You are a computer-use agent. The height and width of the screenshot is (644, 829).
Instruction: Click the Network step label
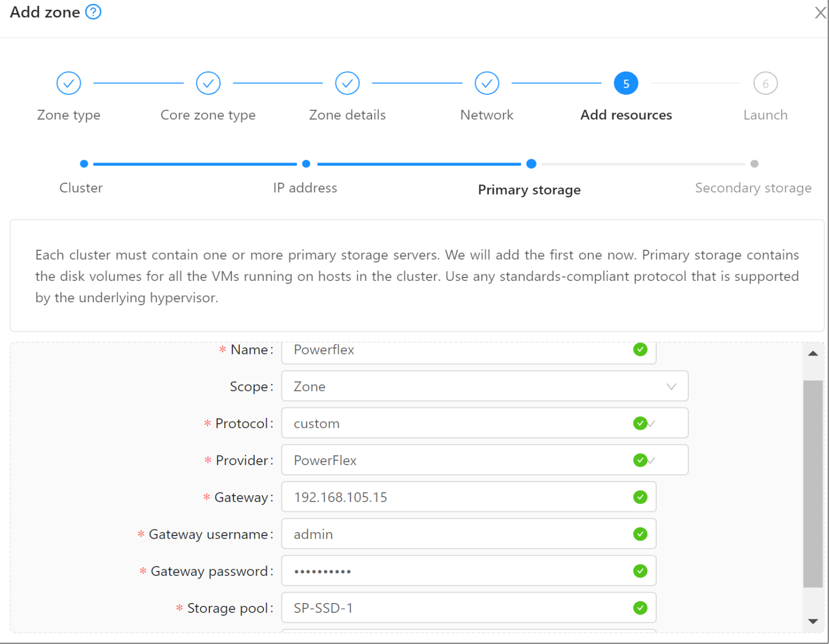487,115
